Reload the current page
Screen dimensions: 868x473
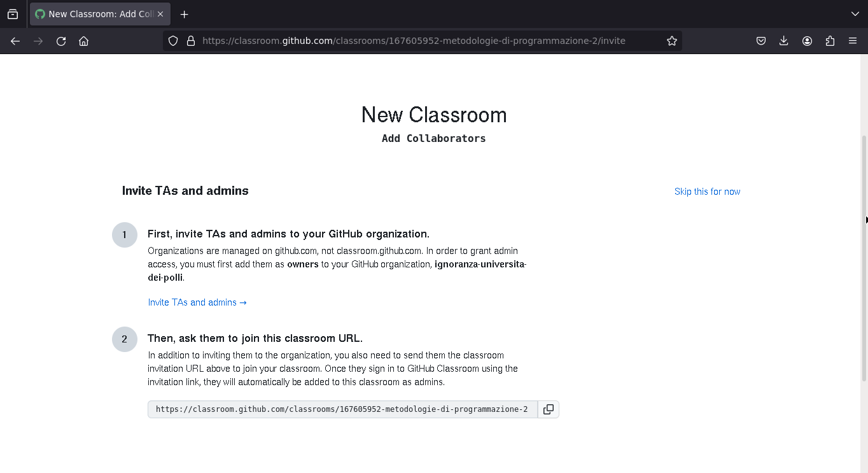[61, 41]
